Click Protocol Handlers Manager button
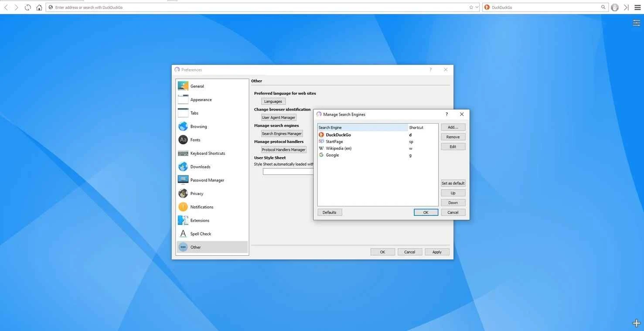Screen dimensions: 644x331 pyautogui.click(x=284, y=150)
